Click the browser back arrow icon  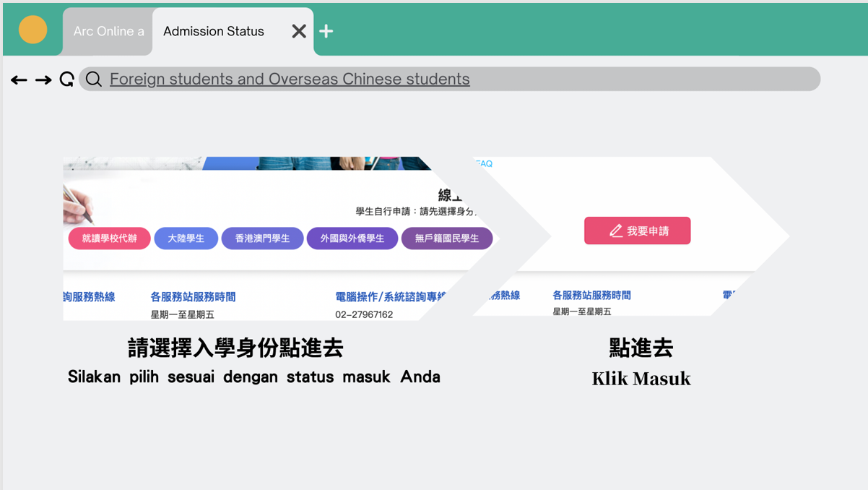coord(19,79)
